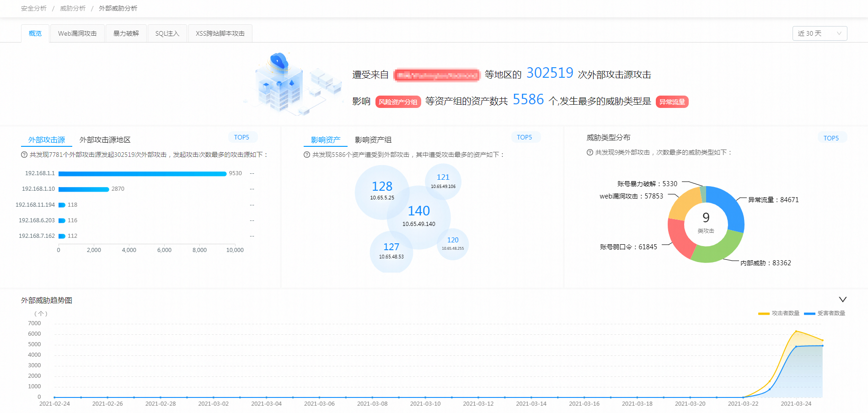Collapse the 外部威胁趋势图 panel chevron
The height and width of the screenshot is (413, 868).
[x=842, y=300]
